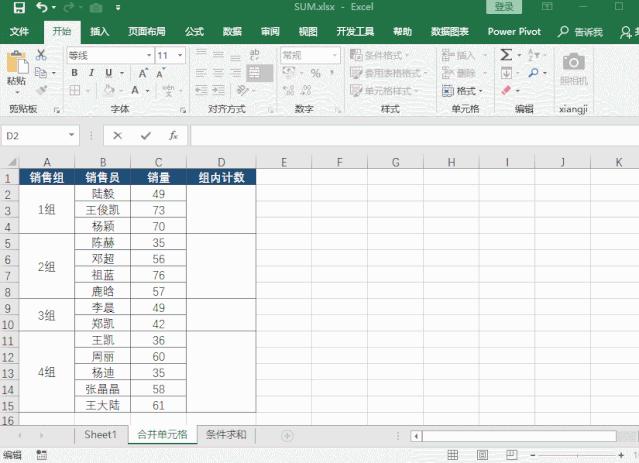Switch to the 条件求和 sheet tab
The width and height of the screenshot is (639, 463).
pos(227,434)
